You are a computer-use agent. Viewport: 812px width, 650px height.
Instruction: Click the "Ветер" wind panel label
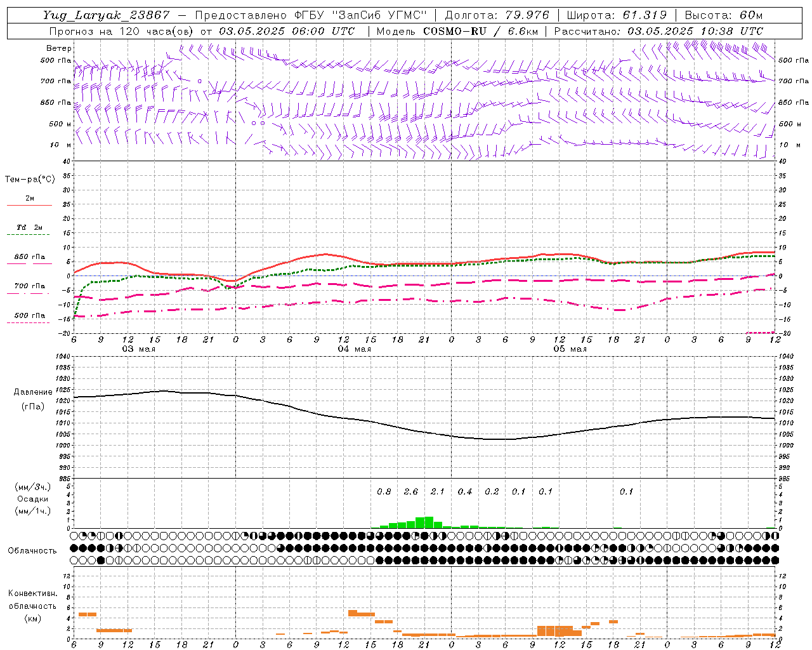pyautogui.click(x=59, y=48)
